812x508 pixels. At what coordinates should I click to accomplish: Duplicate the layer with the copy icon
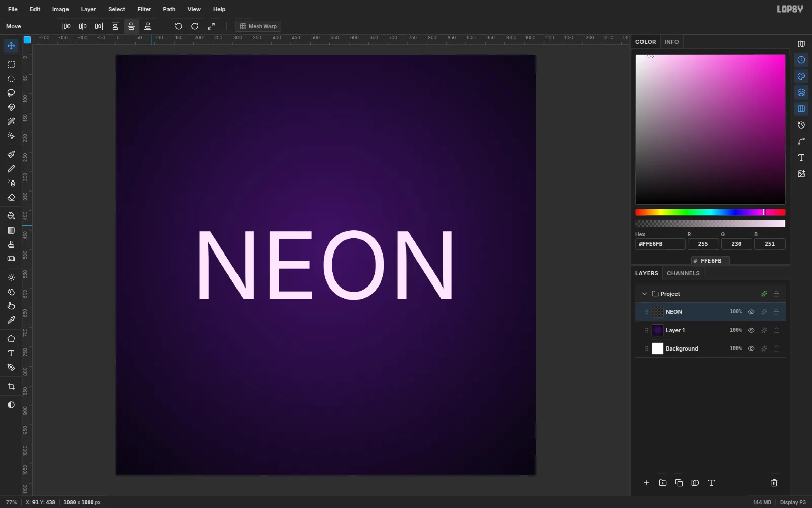pos(679,483)
